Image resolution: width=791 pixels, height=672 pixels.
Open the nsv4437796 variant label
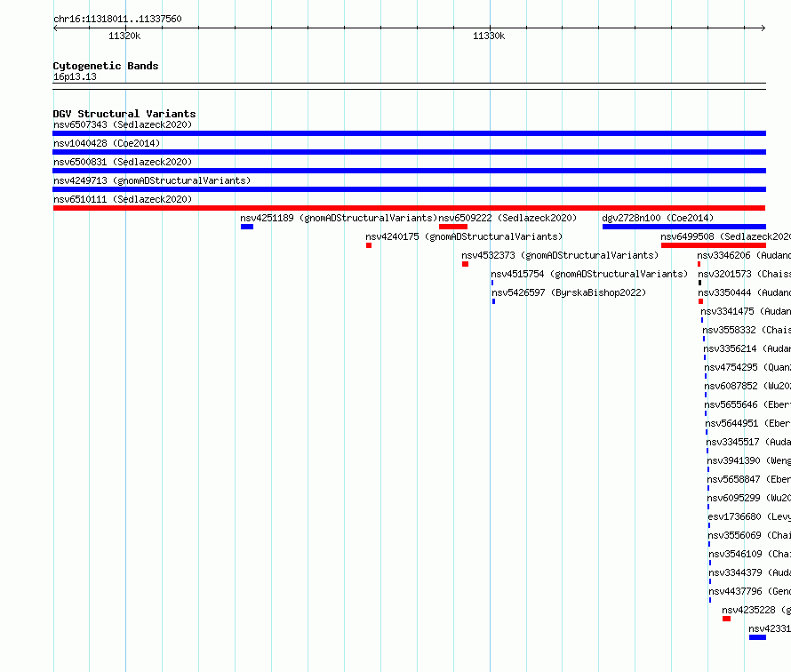[750, 591]
